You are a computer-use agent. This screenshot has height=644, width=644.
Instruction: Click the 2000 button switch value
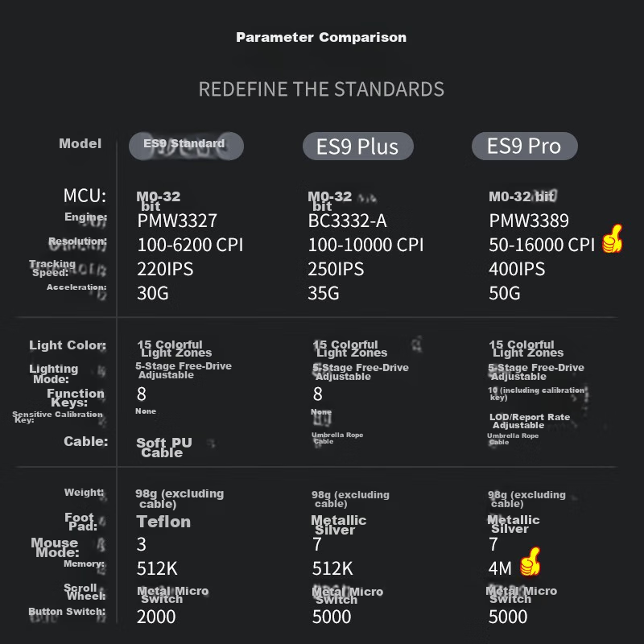click(x=156, y=617)
